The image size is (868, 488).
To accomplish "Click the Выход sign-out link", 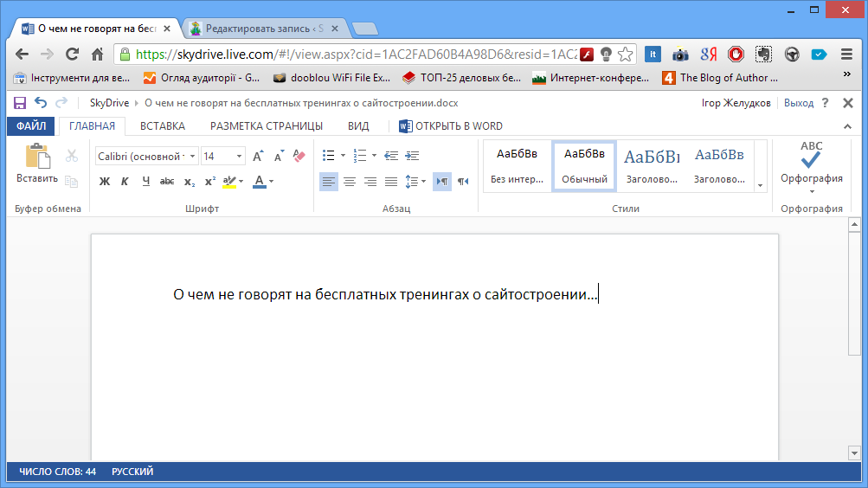I will coord(798,103).
